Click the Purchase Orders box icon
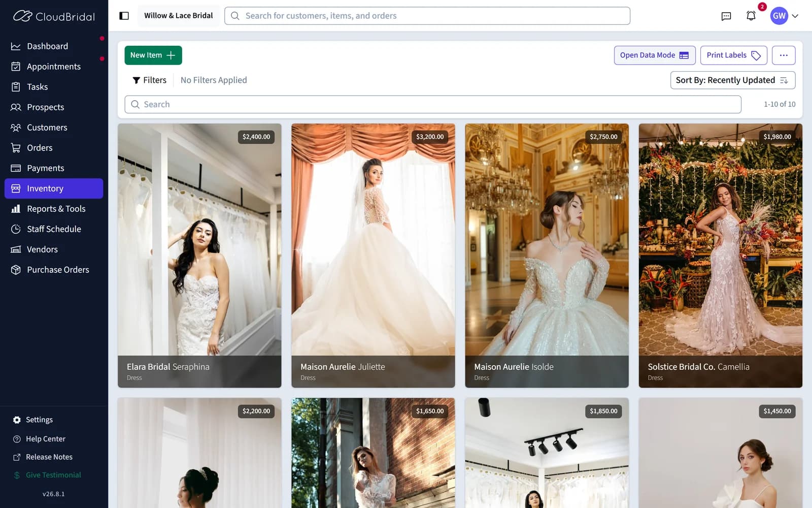The height and width of the screenshot is (508, 812). (16, 270)
